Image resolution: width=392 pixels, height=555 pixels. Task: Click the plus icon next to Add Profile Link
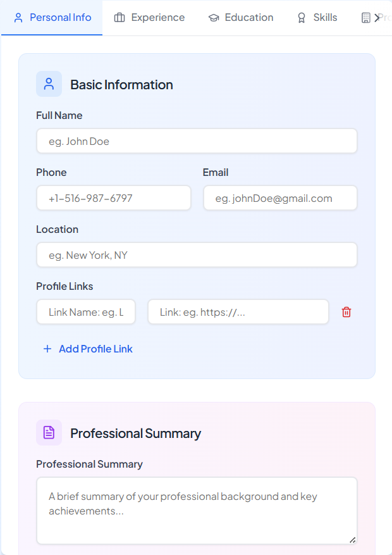point(47,349)
